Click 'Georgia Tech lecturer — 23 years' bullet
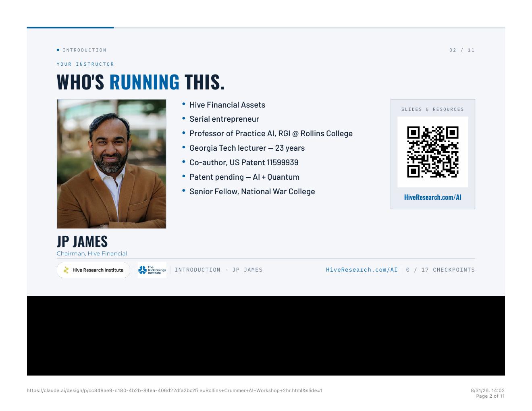Viewport: 532px width, 411px height. pos(247,148)
